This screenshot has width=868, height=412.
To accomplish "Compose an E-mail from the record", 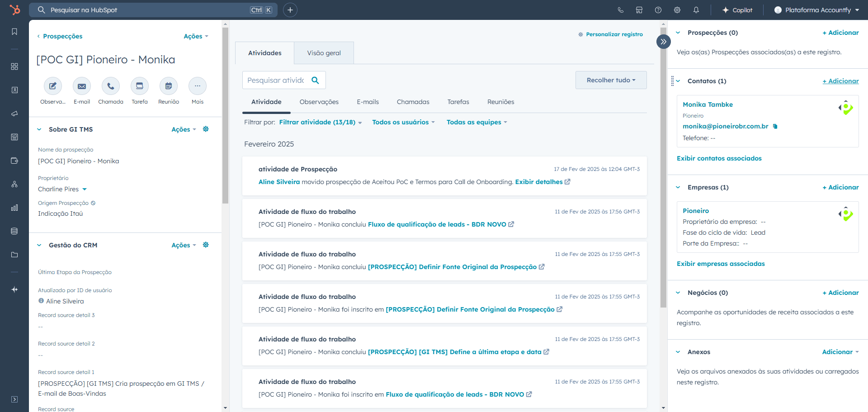I will [x=82, y=86].
